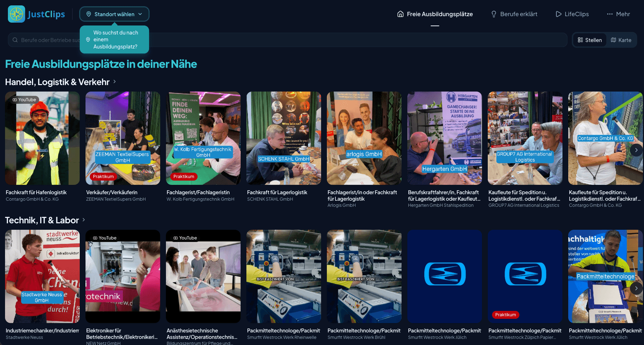This screenshot has height=345, width=644.
Task: Click the YouTube badge on the Elektroniker card
Action: 105,238
